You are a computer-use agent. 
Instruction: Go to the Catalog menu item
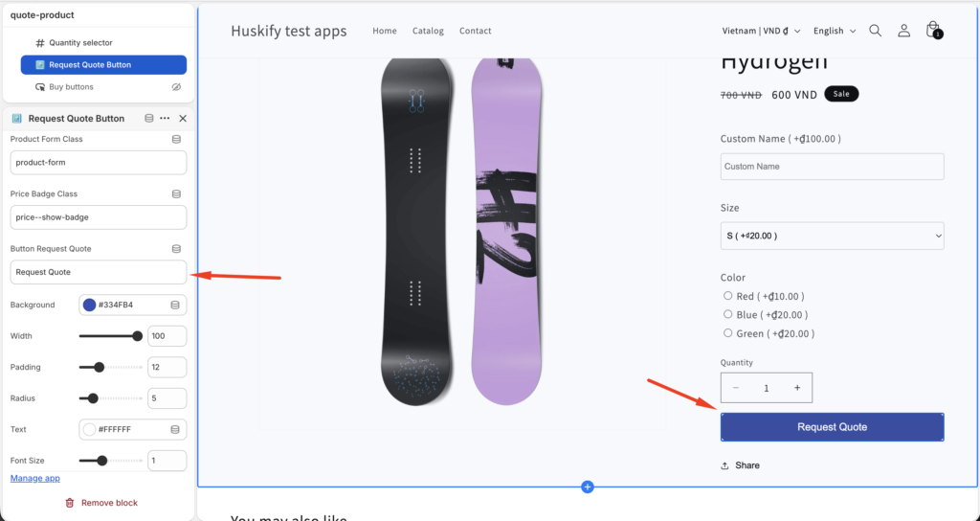tap(428, 31)
